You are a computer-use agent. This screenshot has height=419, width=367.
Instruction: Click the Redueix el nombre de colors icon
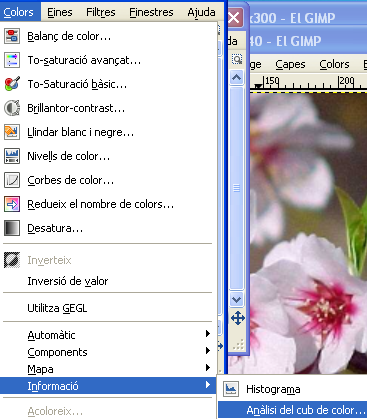point(12,204)
